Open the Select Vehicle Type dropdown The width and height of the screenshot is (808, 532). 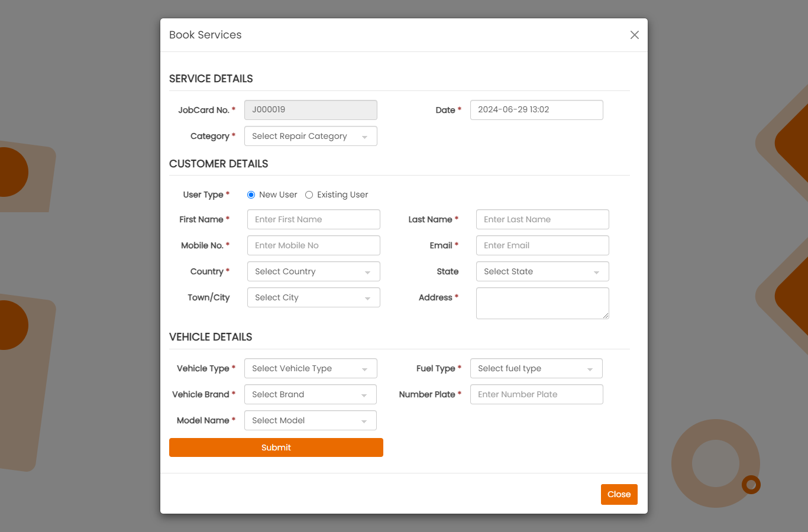point(311,368)
